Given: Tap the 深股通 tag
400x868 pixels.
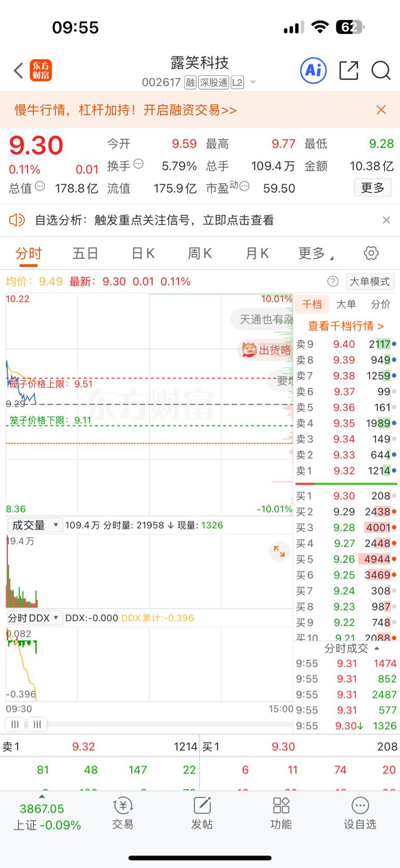Looking at the screenshot, I should coord(214,82).
